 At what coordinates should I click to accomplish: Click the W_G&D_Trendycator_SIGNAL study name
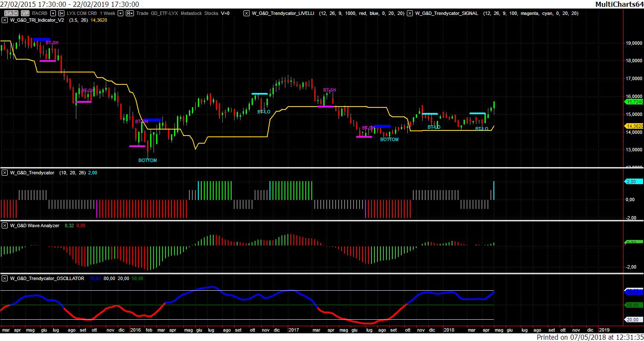[447, 13]
